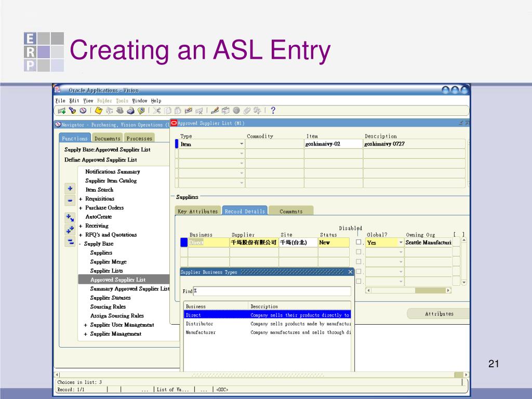Click the Commodity field in the first row

[x=274, y=144]
